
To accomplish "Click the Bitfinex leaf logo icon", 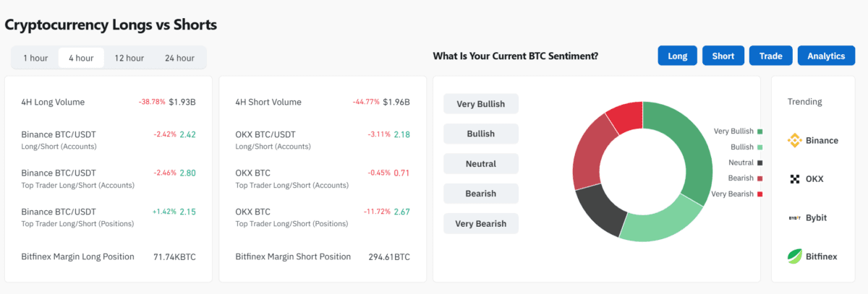I will [x=794, y=256].
